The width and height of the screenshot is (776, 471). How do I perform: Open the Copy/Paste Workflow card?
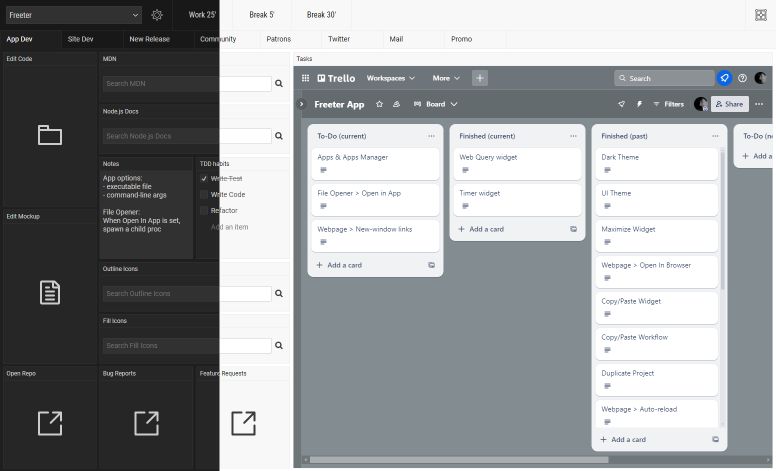tap(657, 344)
